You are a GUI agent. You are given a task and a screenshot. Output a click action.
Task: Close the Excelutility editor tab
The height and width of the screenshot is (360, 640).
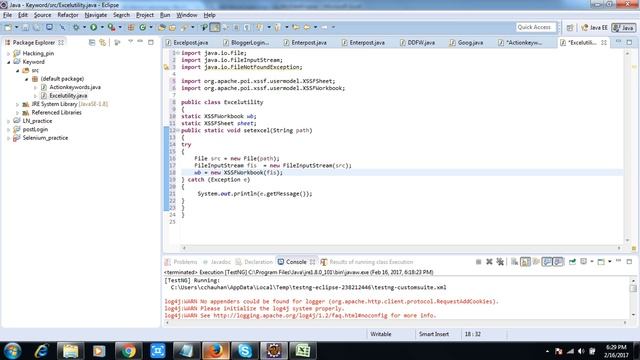tap(604, 42)
